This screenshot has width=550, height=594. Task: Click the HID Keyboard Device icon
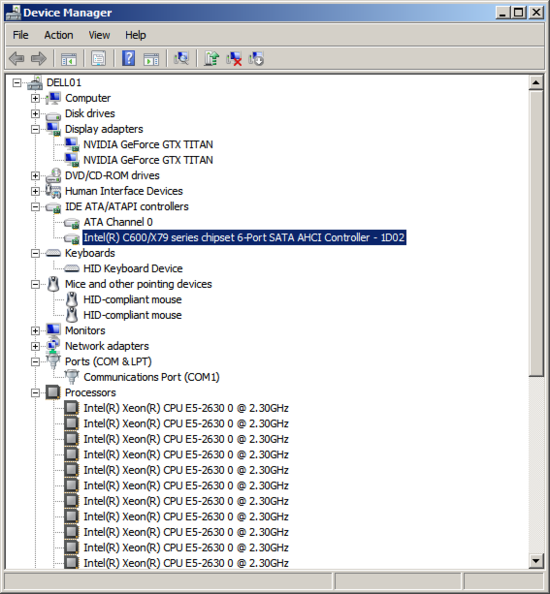pyautogui.click(x=72, y=269)
